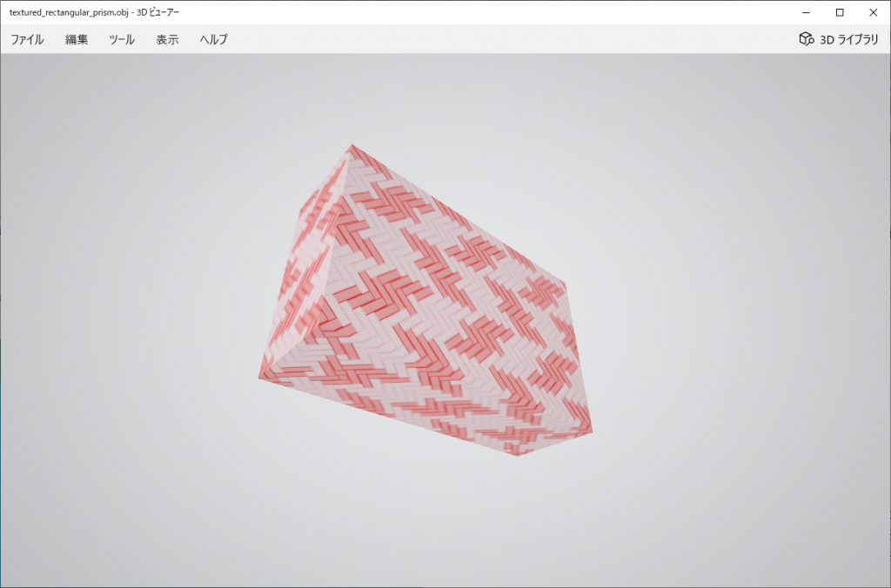The width and height of the screenshot is (891, 588).
Task: Close the 3D ビューアー window
Action: [x=874, y=12]
